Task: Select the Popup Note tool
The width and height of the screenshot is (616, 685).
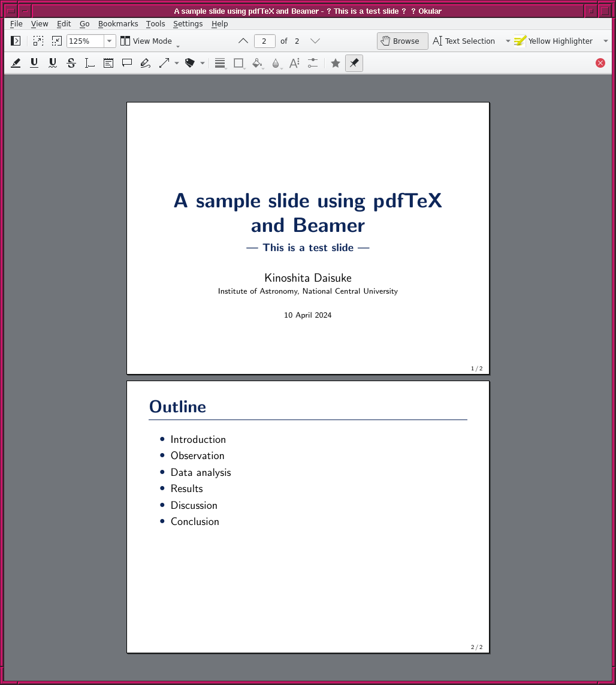Action: pos(127,63)
